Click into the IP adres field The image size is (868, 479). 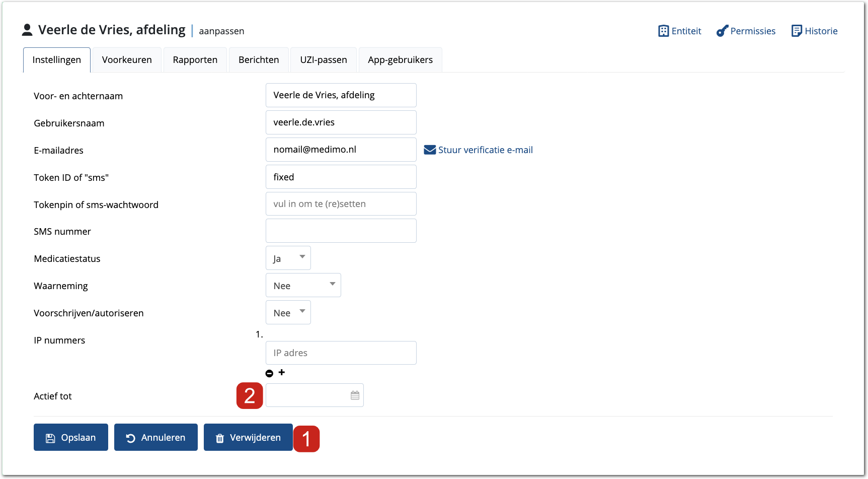pyautogui.click(x=341, y=353)
